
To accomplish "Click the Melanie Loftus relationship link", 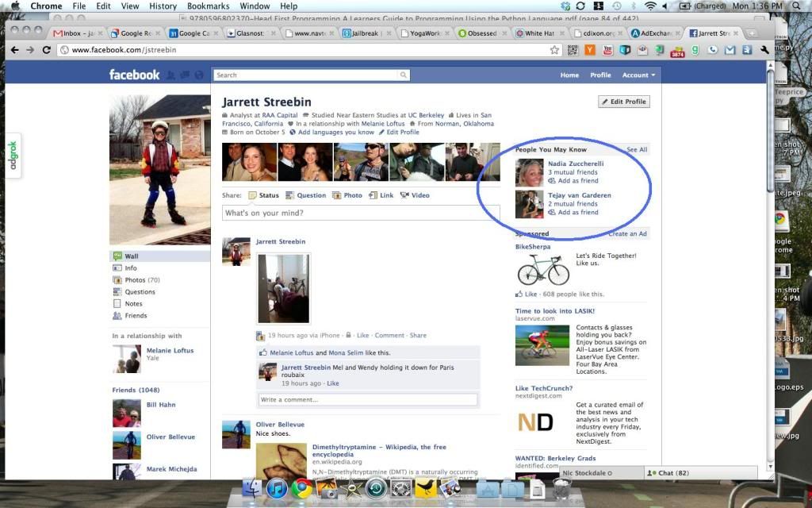I will click(170, 350).
